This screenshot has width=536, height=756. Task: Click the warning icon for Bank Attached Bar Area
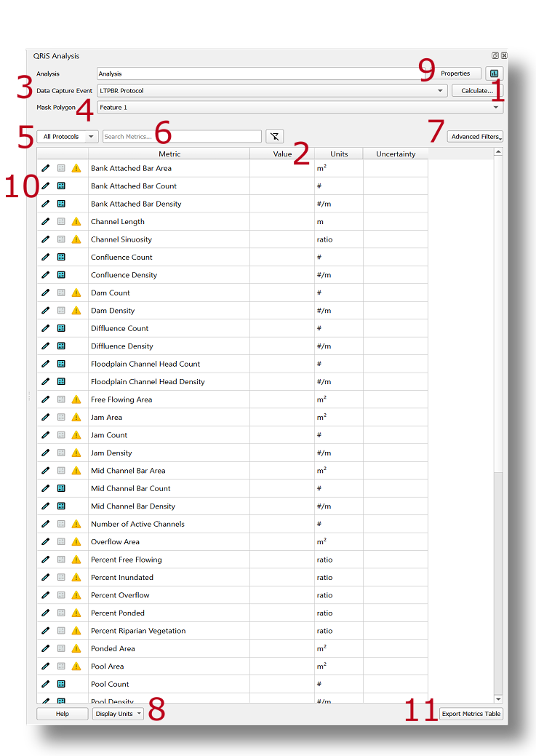[76, 168]
